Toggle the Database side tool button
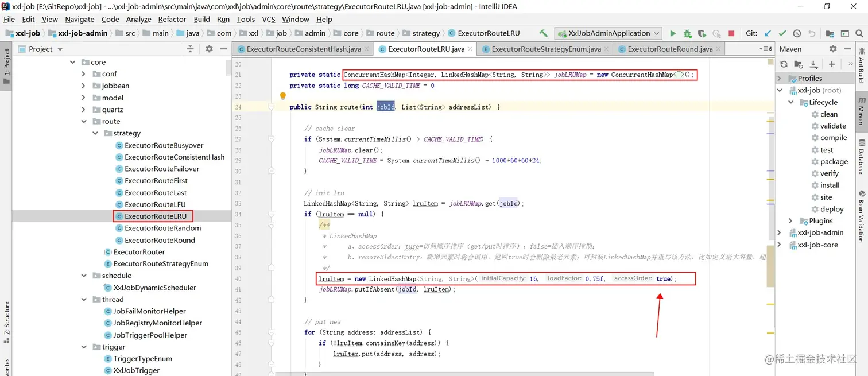The image size is (868, 376). [x=861, y=157]
